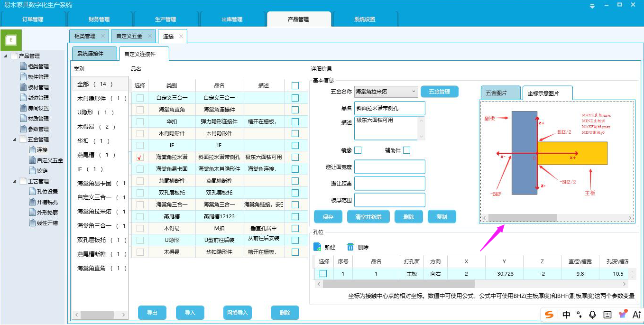Click the microphone voice input icon
644x325 pixels.
click(x=592, y=315)
